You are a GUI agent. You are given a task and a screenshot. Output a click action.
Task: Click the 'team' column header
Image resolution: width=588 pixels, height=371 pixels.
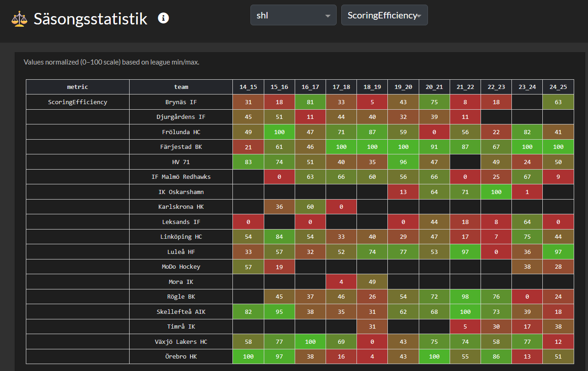(181, 87)
